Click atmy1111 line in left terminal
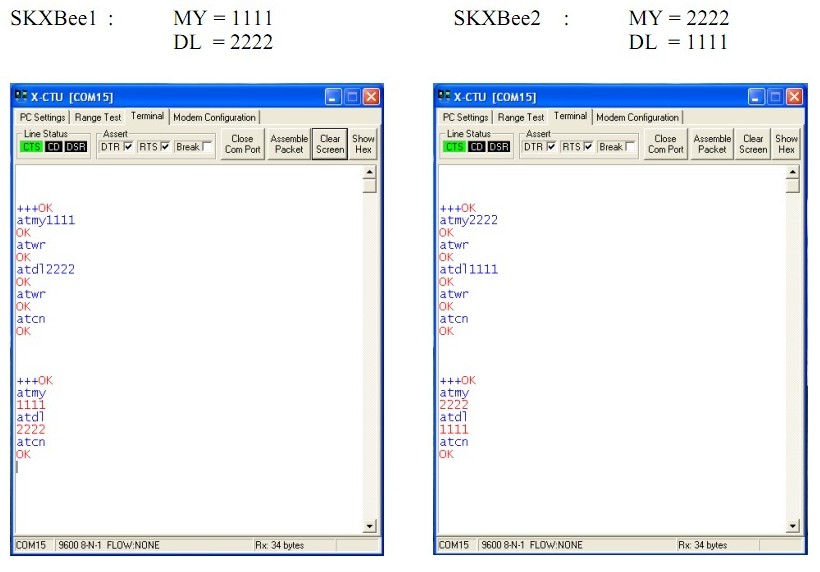Image resolution: width=820 pixels, height=572 pixels. pyautogui.click(x=46, y=220)
